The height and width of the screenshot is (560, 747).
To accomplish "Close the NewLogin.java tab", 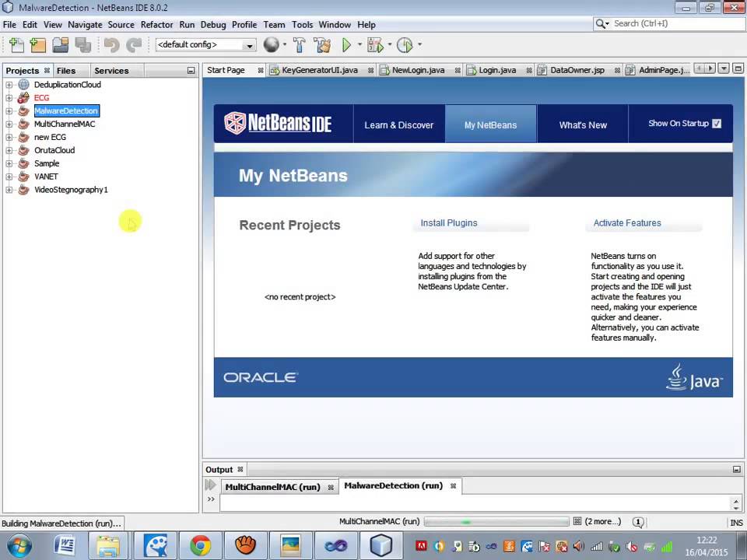I will pyautogui.click(x=458, y=71).
